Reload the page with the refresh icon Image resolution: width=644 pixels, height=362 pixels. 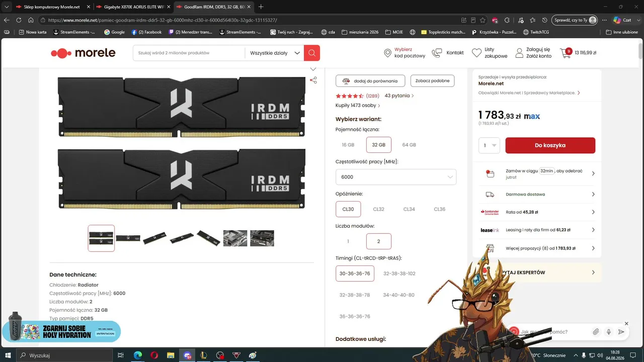pyautogui.click(x=19, y=20)
